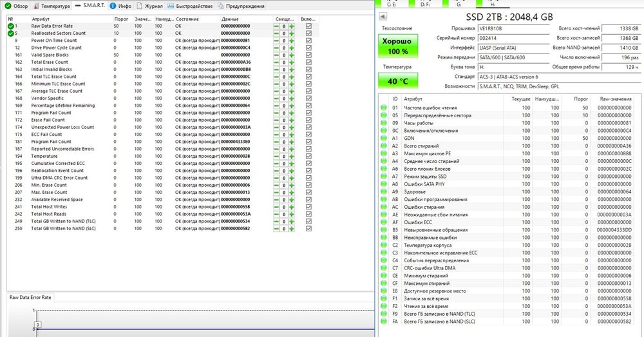This screenshot has height=337, width=644.
Task: Open the Быстродействие tab
Action: [190, 6]
